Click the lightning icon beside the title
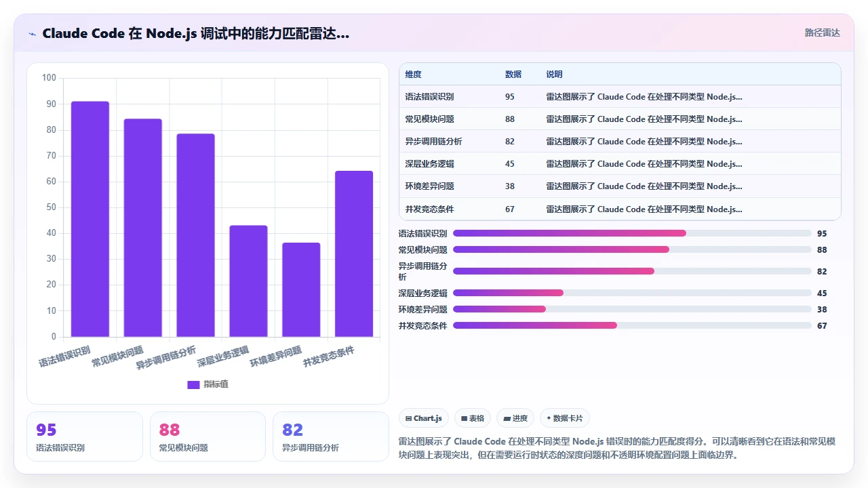 point(32,33)
